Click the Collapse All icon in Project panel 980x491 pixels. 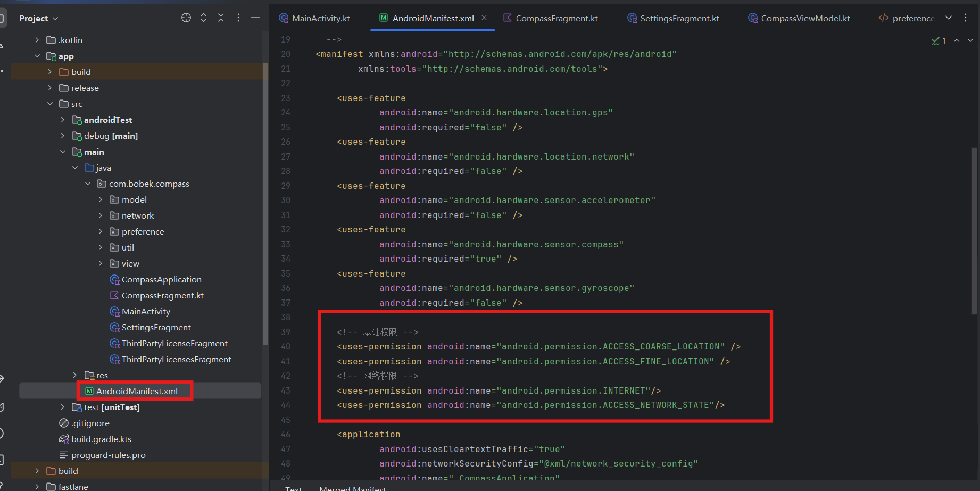pos(221,18)
